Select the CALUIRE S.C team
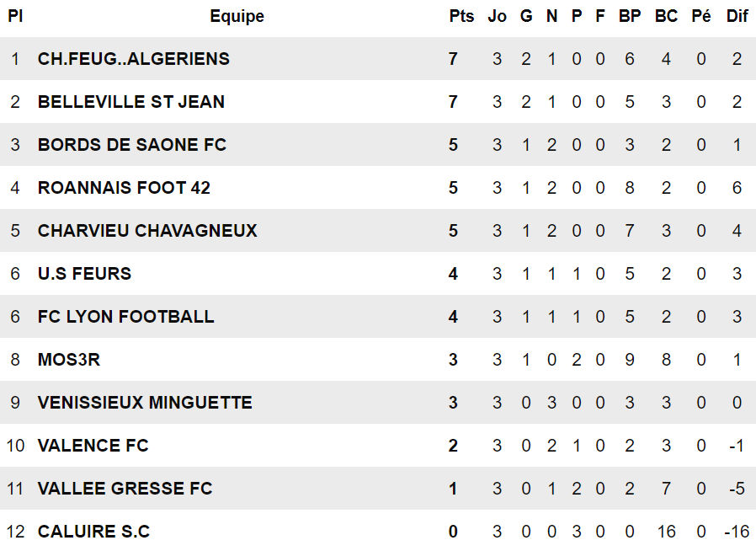The image size is (756, 551). pyautogui.click(x=93, y=532)
